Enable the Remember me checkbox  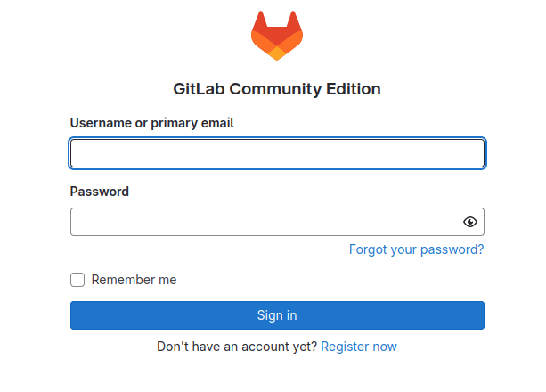point(77,280)
